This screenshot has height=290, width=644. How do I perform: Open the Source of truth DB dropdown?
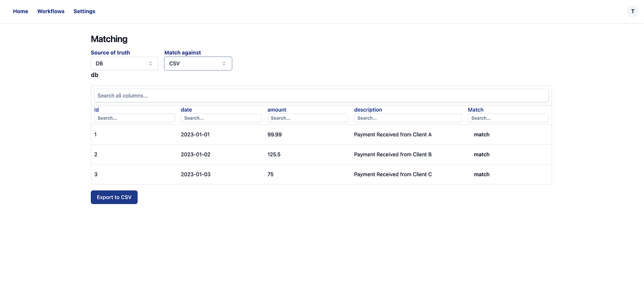(x=125, y=63)
